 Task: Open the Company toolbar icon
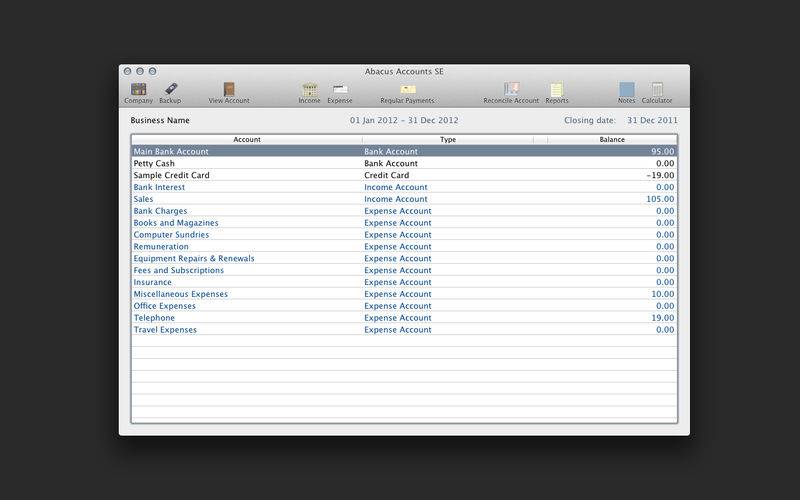pyautogui.click(x=138, y=93)
